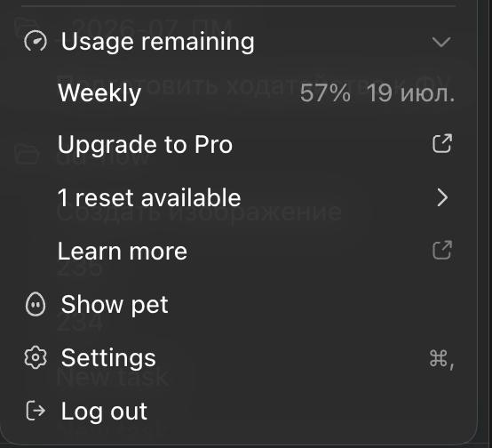Click the Log out arrow icon

click(36, 411)
